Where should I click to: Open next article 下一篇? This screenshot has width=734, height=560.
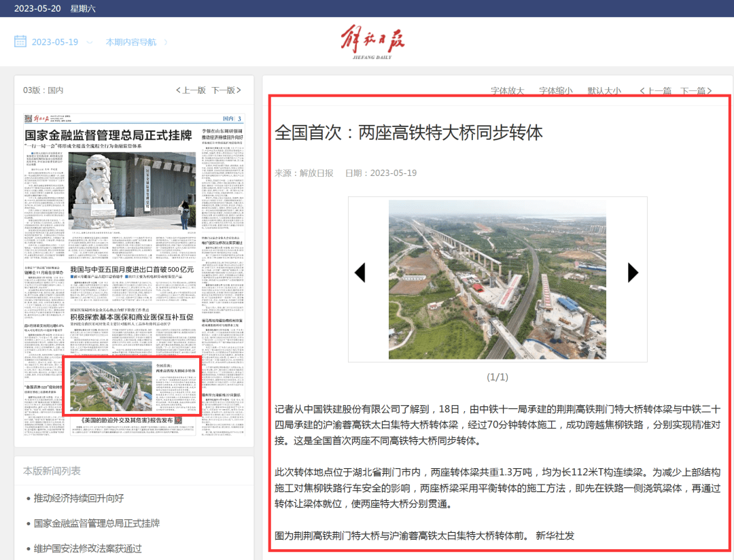(x=696, y=90)
